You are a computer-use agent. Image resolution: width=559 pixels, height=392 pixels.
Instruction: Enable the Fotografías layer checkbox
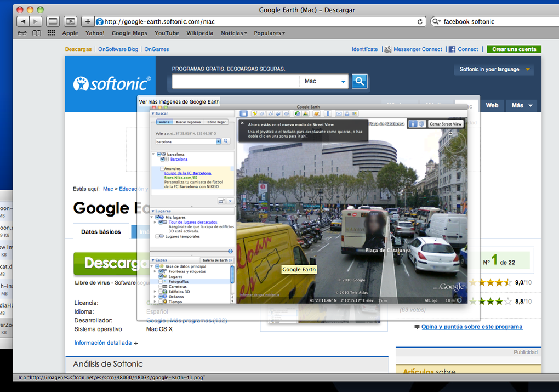click(161, 281)
